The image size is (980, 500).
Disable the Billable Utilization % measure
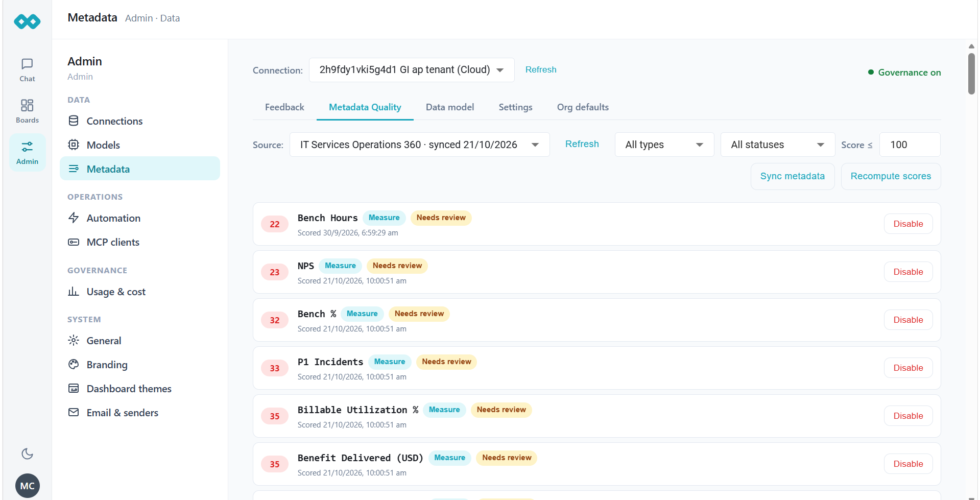point(908,416)
